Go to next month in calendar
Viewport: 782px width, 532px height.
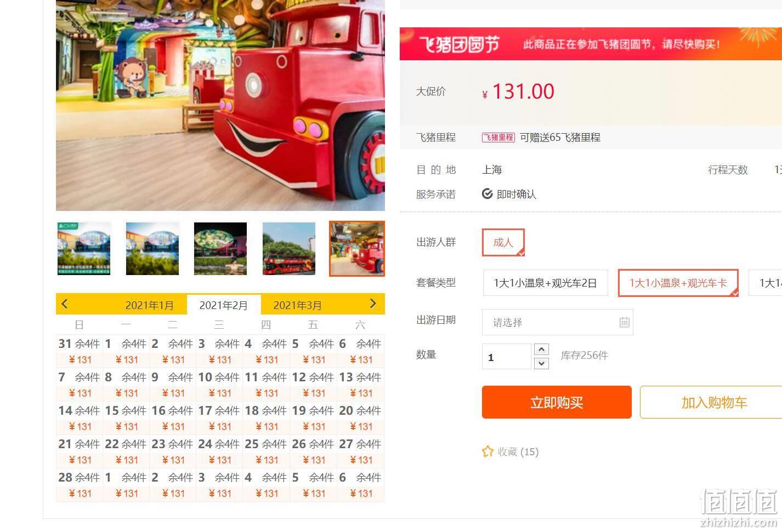(x=373, y=304)
